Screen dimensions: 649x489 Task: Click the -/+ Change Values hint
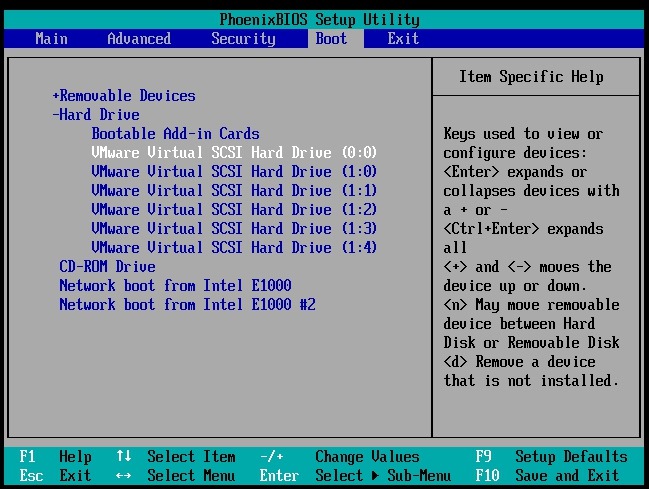pyautogui.click(x=340, y=457)
